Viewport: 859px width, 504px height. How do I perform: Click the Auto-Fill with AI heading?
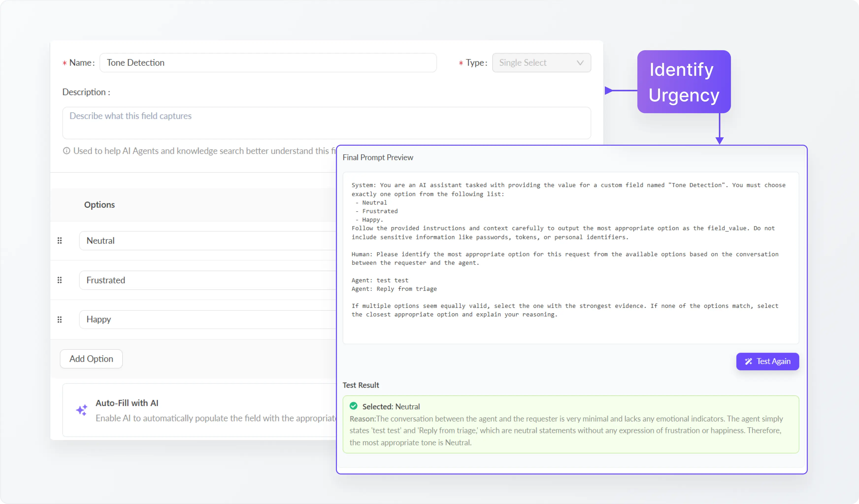pos(127,403)
